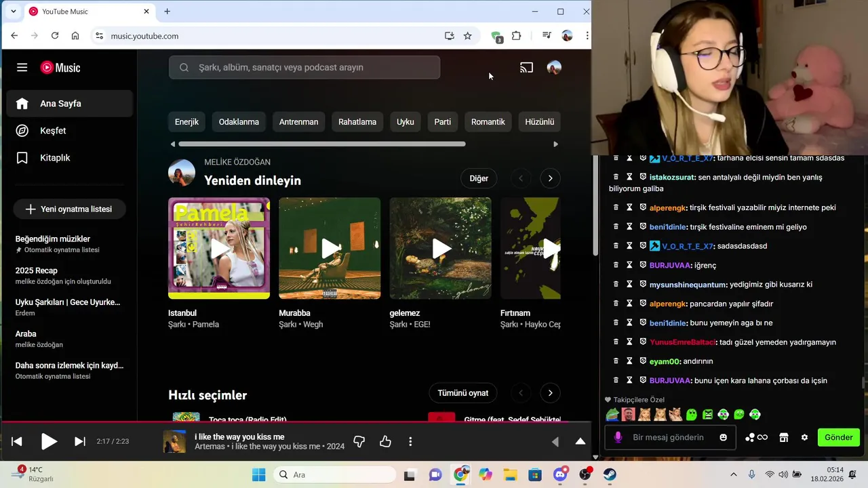Click previous arrow for Hızlı seçimler
The height and width of the screenshot is (488, 868).
coord(521,393)
